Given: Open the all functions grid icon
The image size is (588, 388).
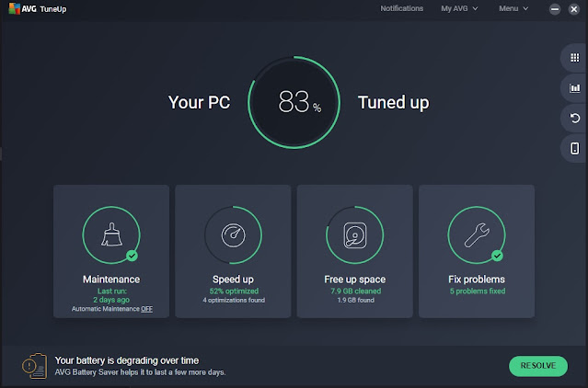Looking at the screenshot, I should coord(574,57).
